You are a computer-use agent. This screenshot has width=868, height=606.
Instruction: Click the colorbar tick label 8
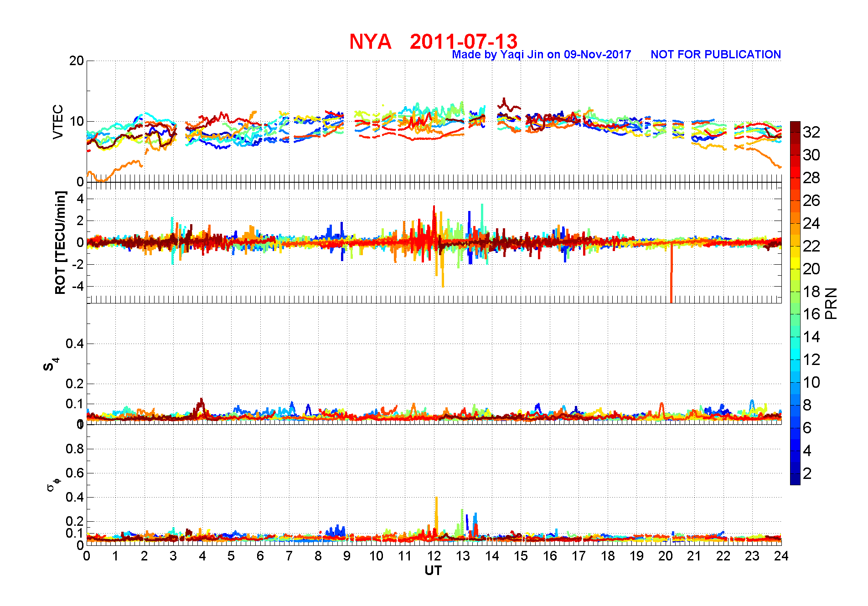(x=807, y=405)
